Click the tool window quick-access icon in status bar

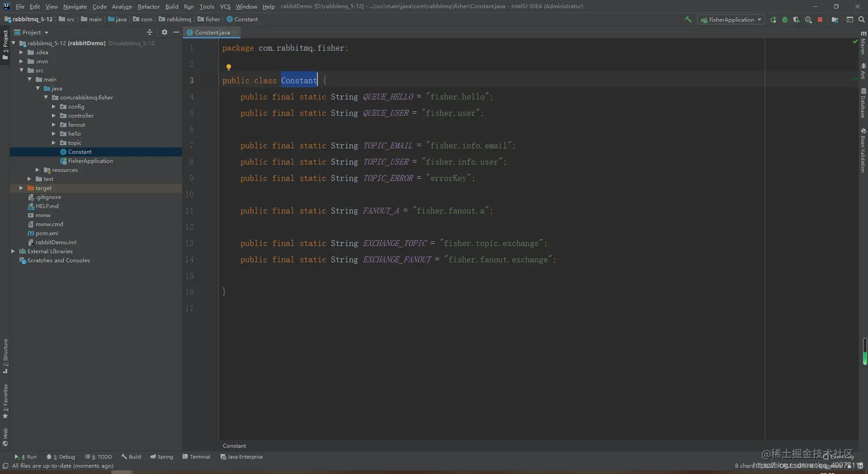(5, 466)
